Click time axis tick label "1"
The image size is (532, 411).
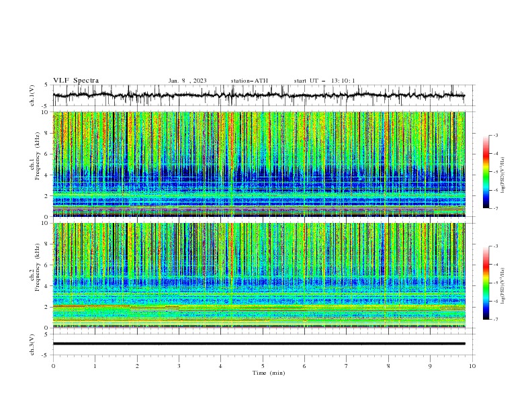95,366
